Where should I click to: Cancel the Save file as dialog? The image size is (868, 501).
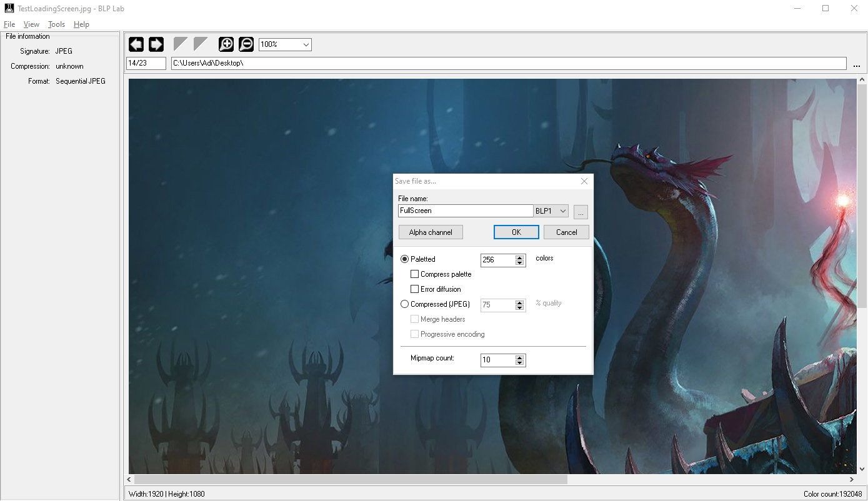566,232
